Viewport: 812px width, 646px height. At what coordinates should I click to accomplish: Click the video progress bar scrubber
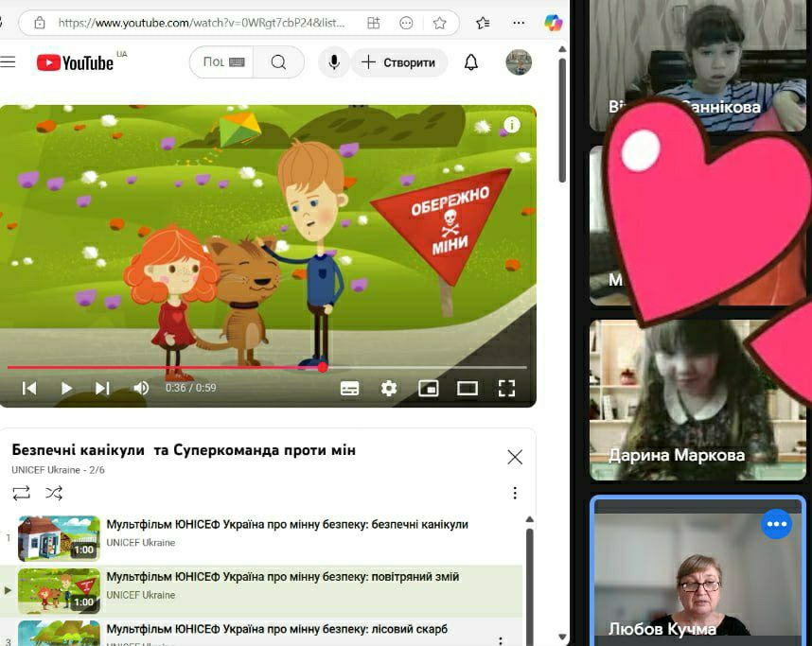[x=323, y=368]
